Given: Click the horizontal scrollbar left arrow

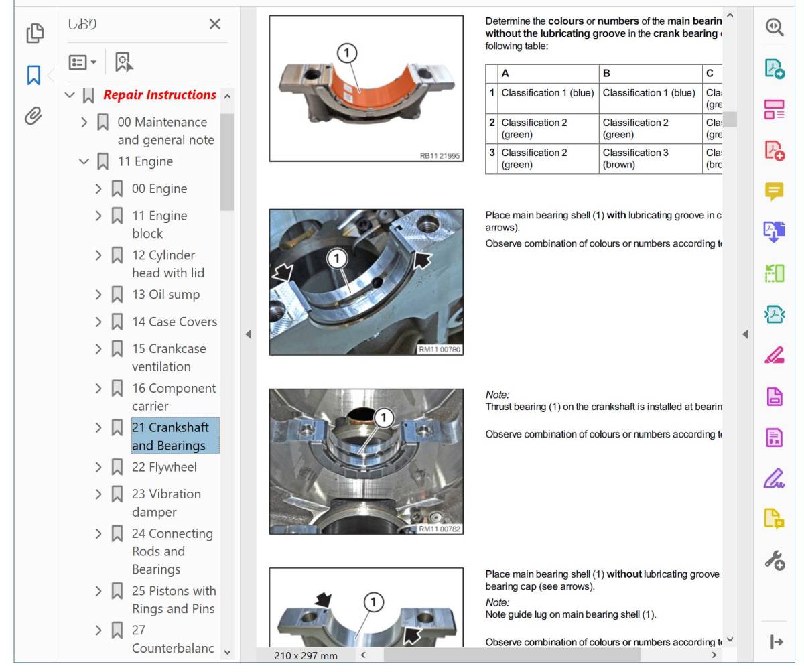Looking at the screenshot, I should pyautogui.click(x=364, y=655).
